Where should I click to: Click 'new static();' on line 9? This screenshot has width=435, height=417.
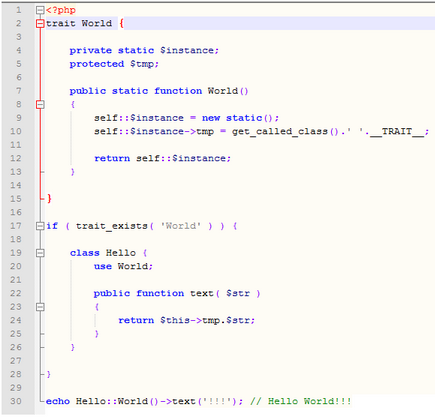[240, 118]
